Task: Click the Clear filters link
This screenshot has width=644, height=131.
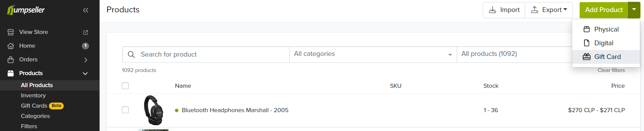Action: tap(611, 70)
